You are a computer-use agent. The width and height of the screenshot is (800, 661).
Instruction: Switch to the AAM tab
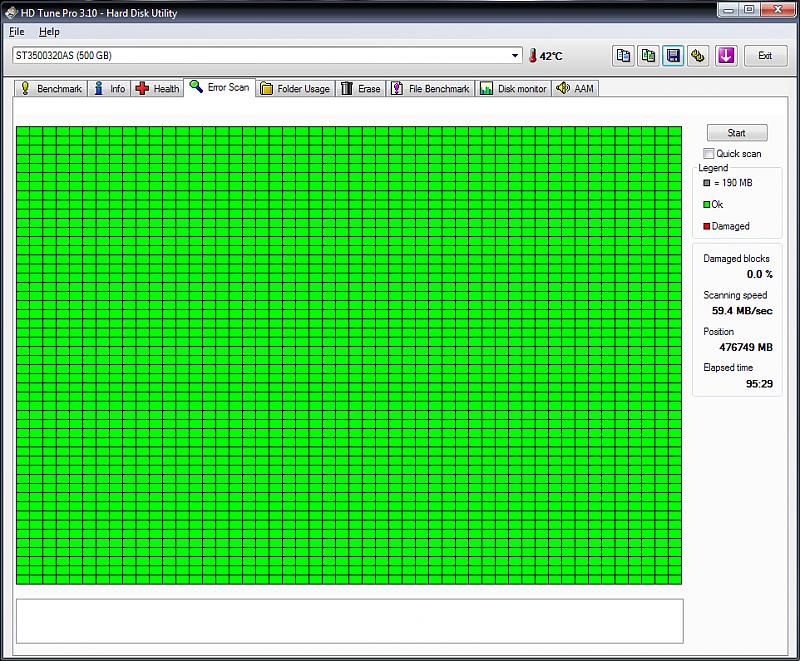[x=576, y=88]
